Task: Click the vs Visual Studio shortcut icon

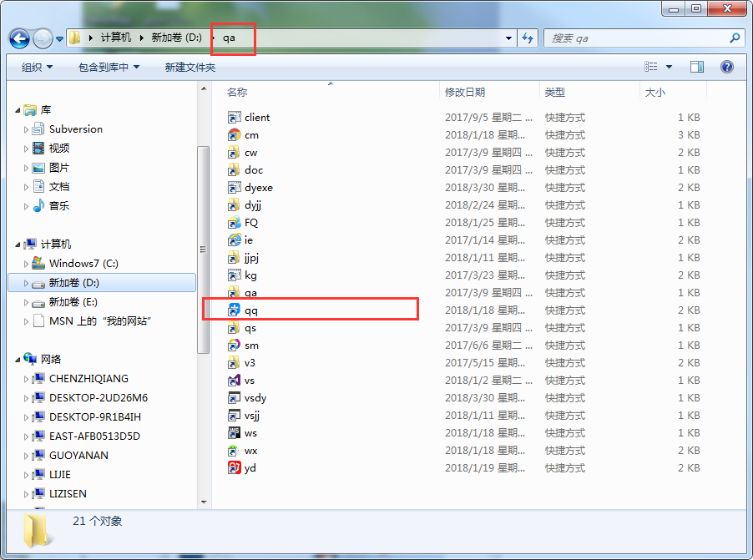Action: (x=234, y=381)
